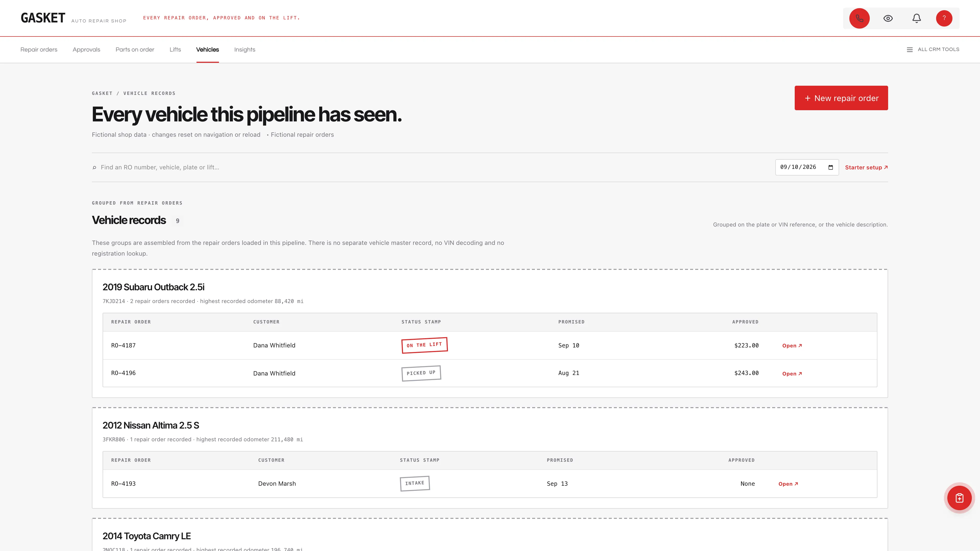Focus the Find an RO number search field
The width and height of the screenshot is (980, 551).
(430, 167)
